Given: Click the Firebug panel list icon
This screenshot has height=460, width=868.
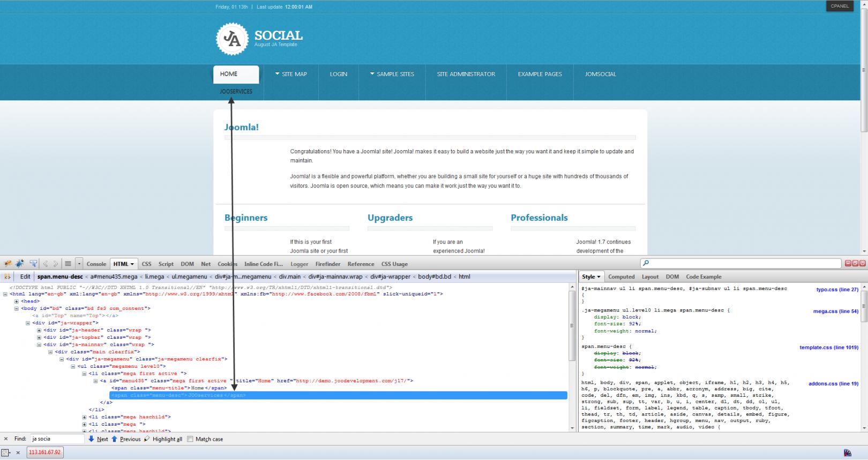Looking at the screenshot, I should coord(68,264).
